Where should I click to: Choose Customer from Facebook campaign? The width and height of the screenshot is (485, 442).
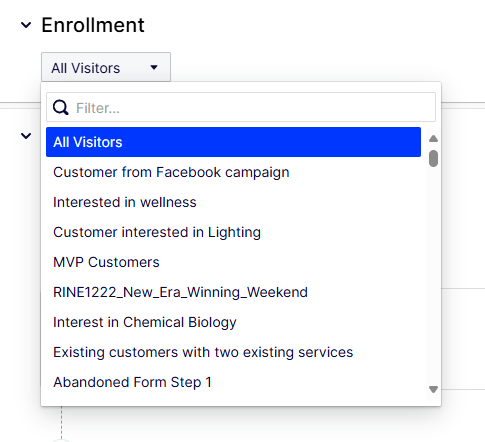tap(233, 172)
